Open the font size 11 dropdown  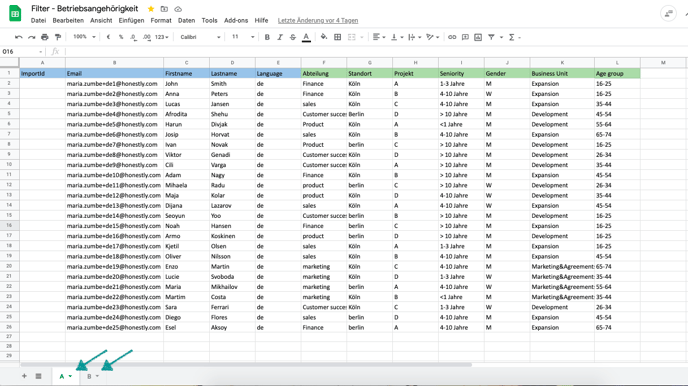(x=243, y=37)
